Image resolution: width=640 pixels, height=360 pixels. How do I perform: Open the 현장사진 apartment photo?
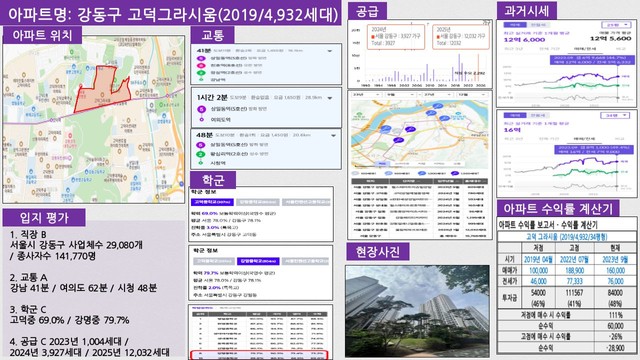pos(418,311)
